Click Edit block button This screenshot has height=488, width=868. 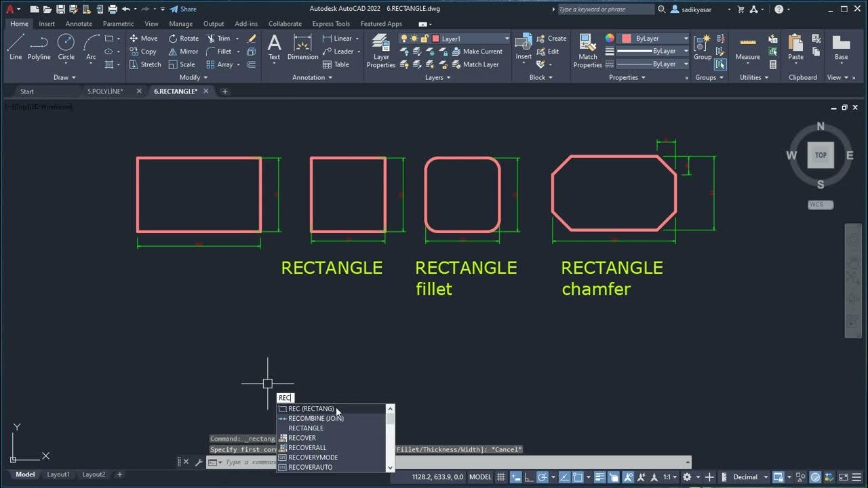548,52
